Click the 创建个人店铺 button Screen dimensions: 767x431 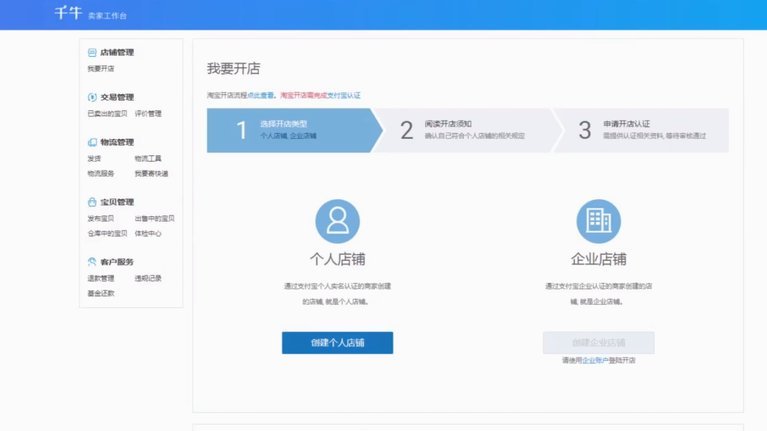click(338, 342)
